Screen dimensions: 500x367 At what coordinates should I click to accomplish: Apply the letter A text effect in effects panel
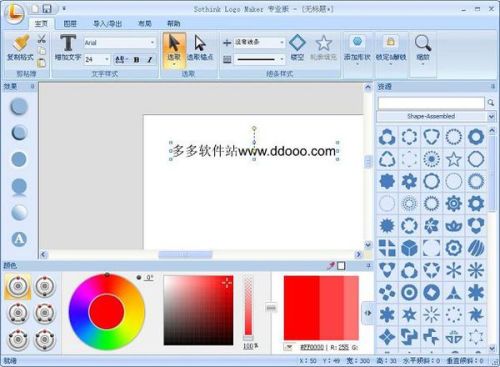coord(19,239)
